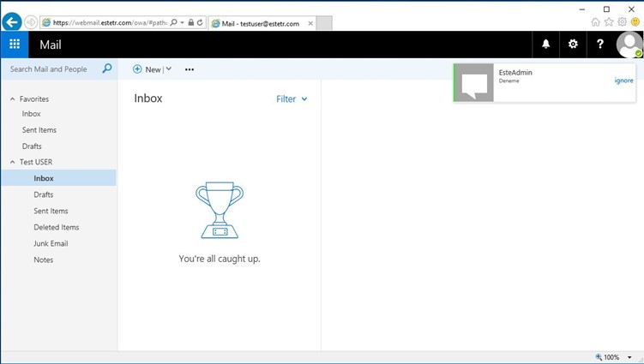Image resolution: width=644 pixels, height=364 pixels.
Task: Click the Mail header title
Action: pos(51,45)
